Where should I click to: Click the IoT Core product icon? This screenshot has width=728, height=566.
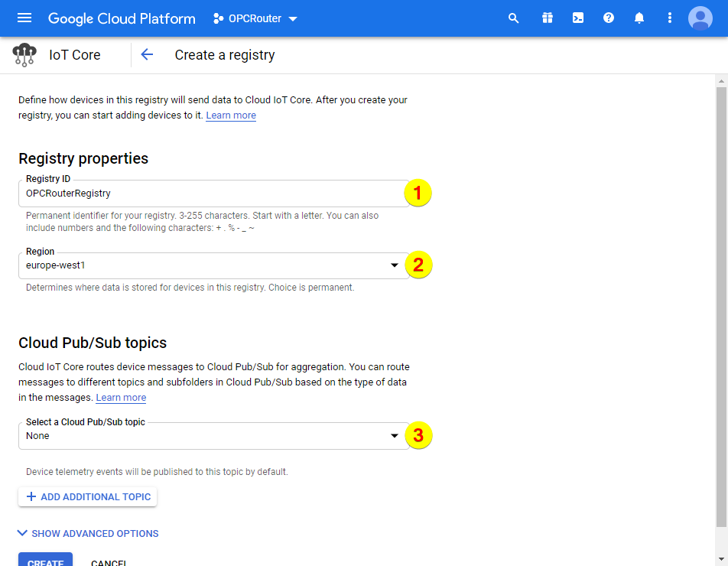click(x=24, y=55)
